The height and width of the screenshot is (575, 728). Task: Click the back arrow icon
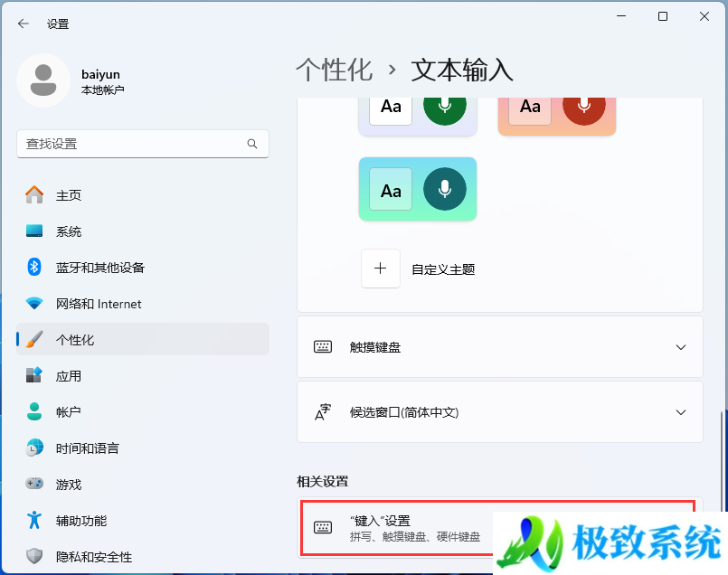coord(24,24)
